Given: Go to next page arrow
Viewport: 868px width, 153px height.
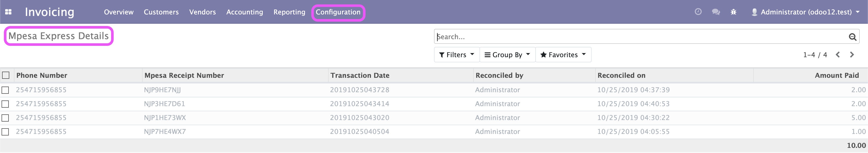Looking at the screenshot, I should (x=852, y=54).
